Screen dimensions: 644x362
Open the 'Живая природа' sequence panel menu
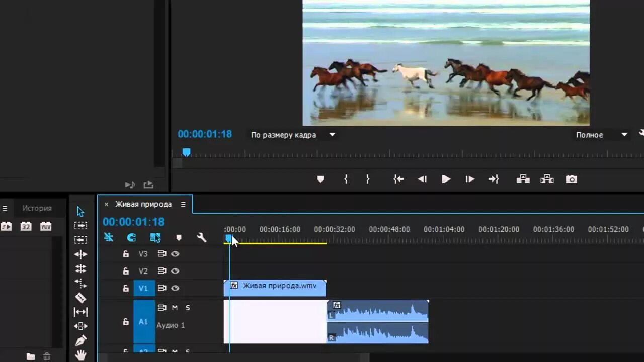pyautogui.click(x=183, y=204)
